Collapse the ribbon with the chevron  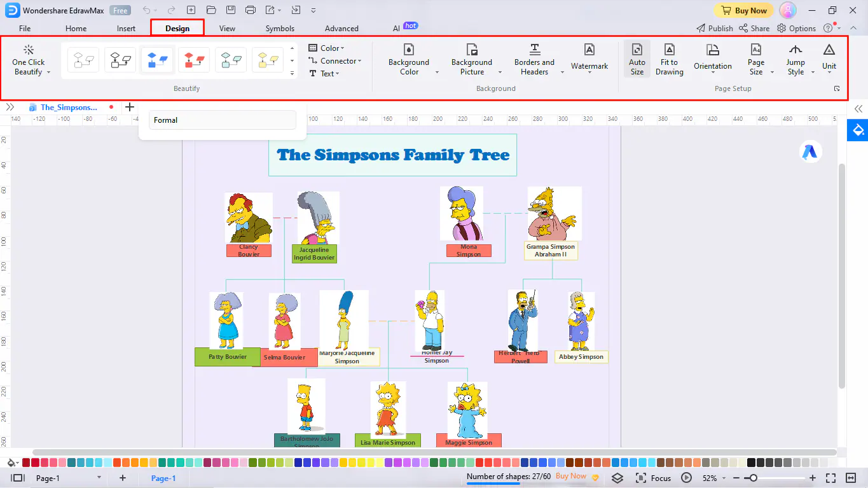pyautogui.click(x=852, y=28)
